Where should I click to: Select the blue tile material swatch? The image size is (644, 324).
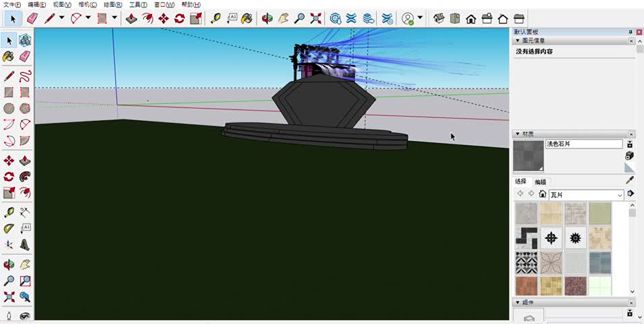[599, 263]
